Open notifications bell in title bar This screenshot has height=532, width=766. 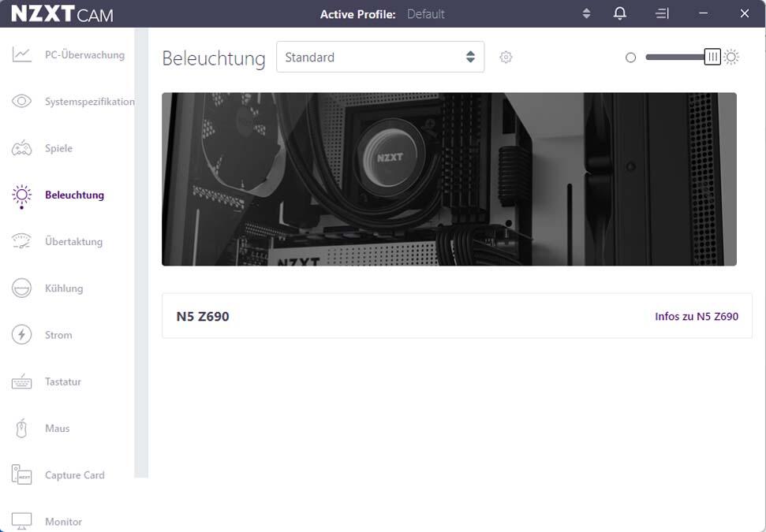tap(620, 13)
